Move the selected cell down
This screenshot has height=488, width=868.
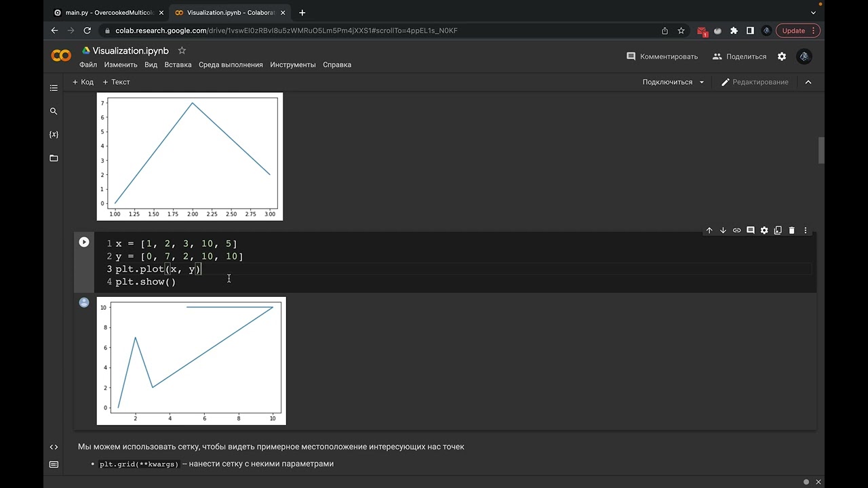(x=723, y=230)
